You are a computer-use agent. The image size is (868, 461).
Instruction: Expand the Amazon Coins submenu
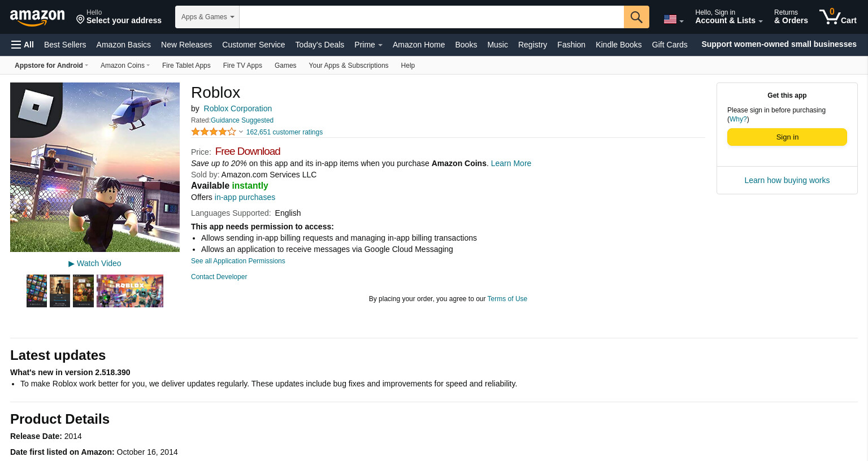[x=125, y=66]
